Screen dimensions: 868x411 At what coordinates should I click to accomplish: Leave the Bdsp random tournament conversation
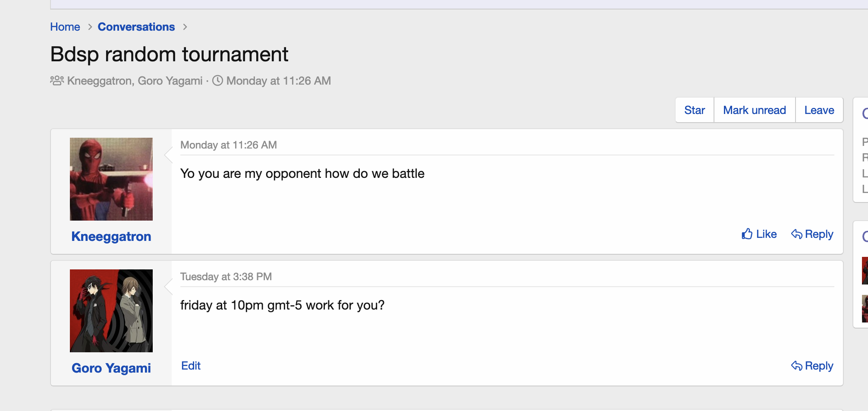click(819, 110)
